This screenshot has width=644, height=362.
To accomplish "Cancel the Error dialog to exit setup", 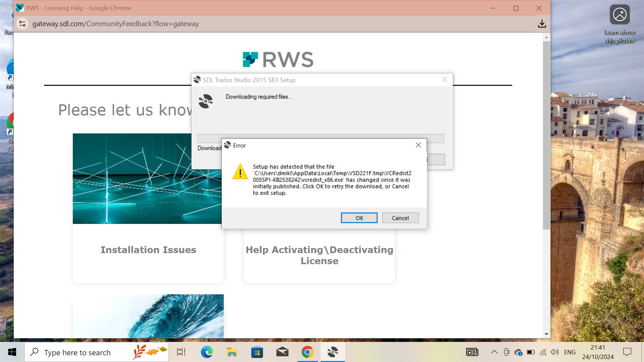I will tap(400, 218).
